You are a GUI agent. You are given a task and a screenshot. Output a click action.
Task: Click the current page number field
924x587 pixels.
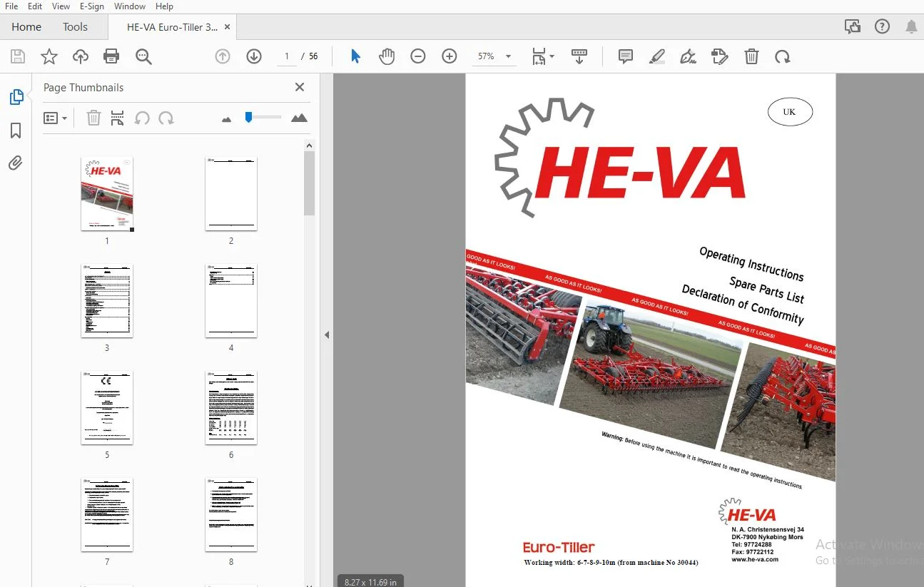(287, 56)
